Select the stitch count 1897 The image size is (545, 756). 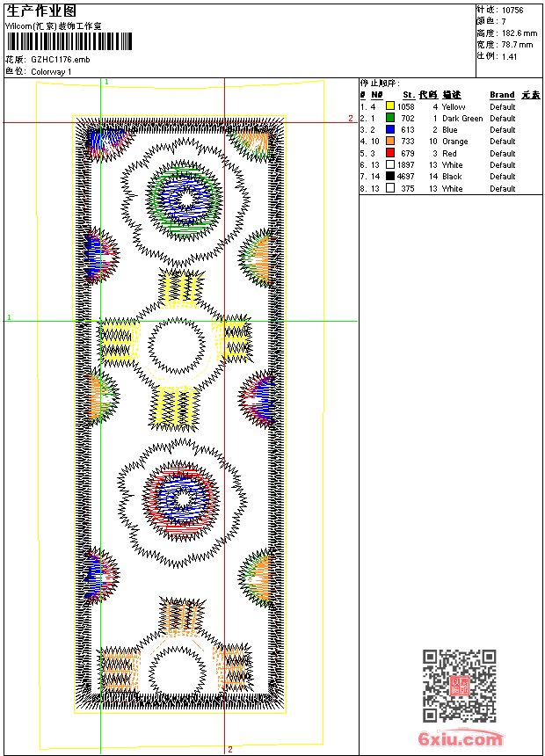coord(405,165)
